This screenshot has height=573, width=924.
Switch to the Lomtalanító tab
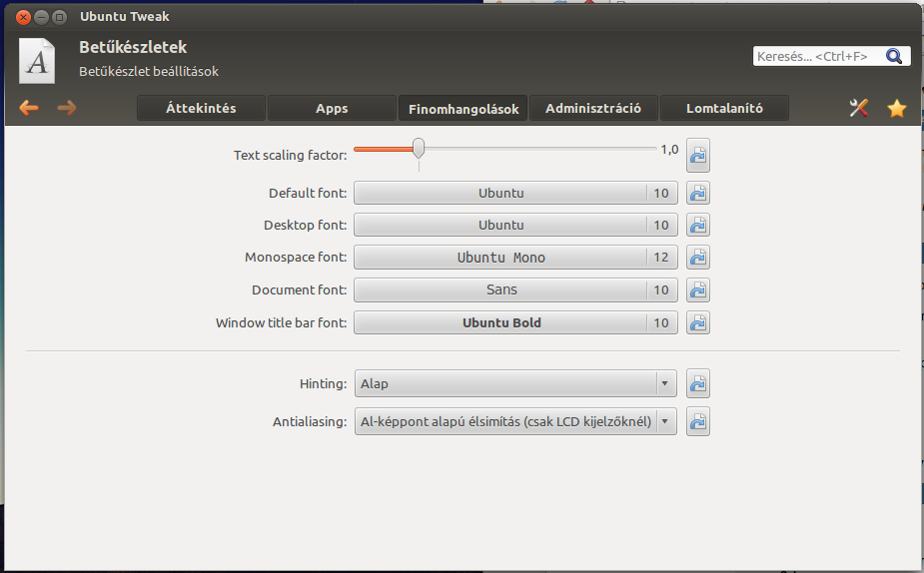[724, 109]
